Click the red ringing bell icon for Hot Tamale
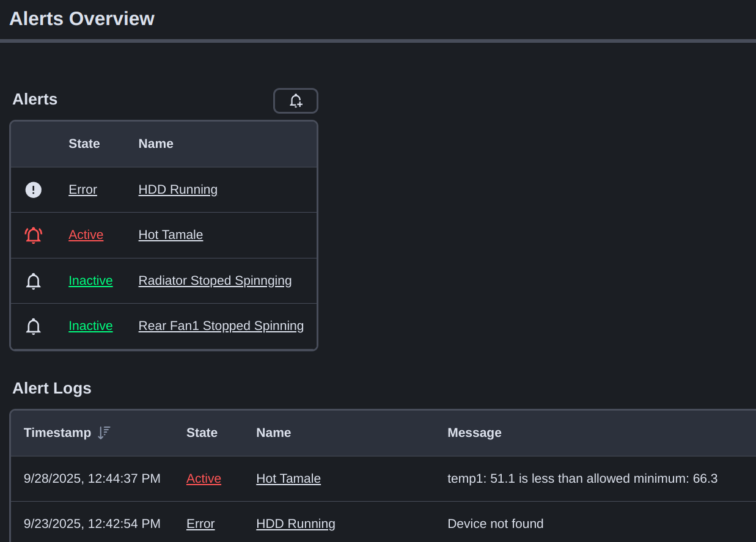756x542 pixels. (34, 235)
